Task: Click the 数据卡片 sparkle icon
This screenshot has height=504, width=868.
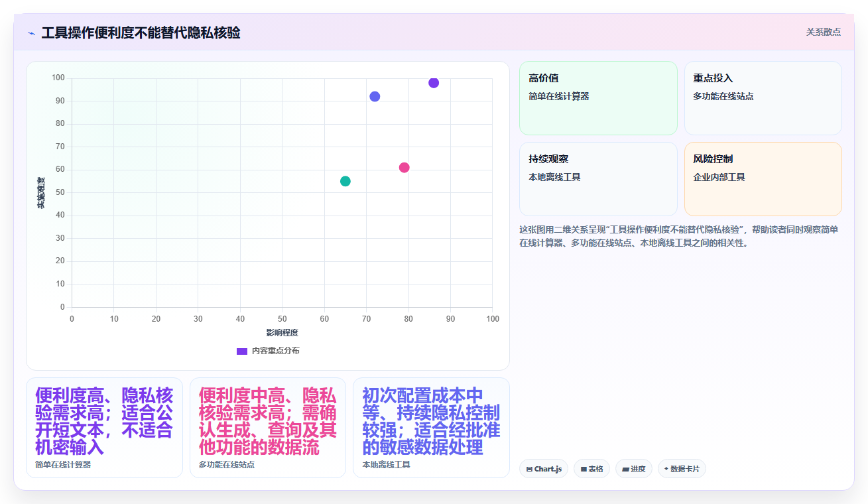Action: tap(666, 469)
